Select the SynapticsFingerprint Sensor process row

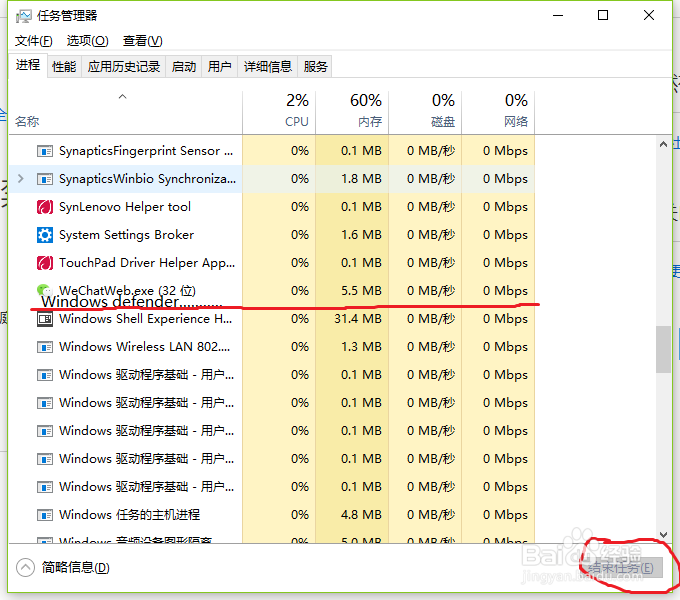pos(272,151)
